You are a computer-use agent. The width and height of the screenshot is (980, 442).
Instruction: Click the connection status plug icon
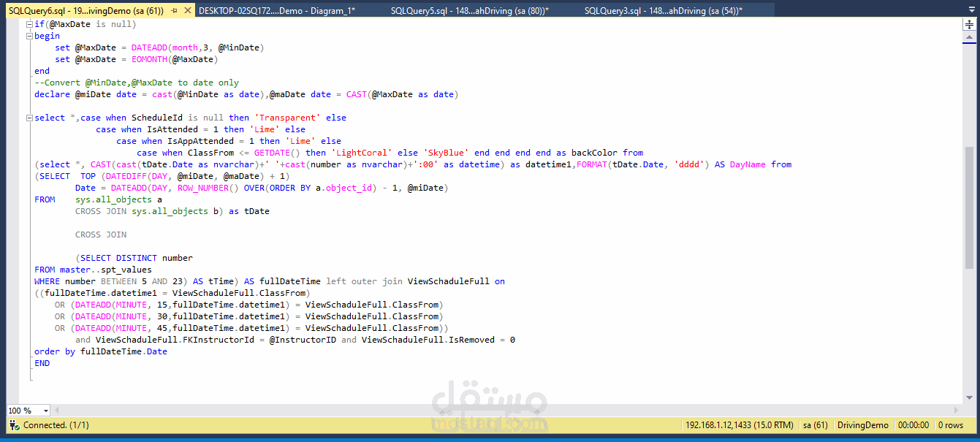(15, 424)
